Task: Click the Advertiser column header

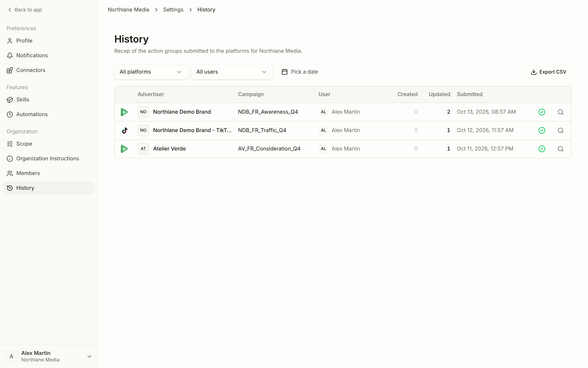Action: click(x=151, y=94)
